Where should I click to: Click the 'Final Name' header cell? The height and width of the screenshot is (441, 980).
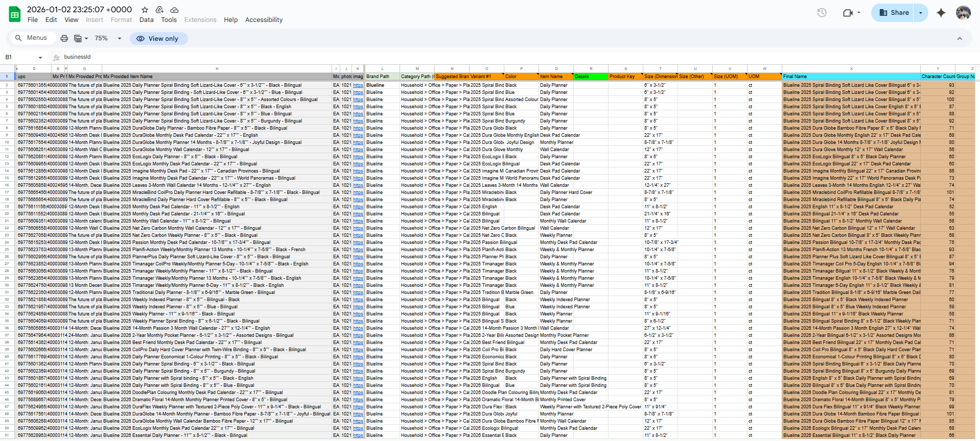(851, 77)
